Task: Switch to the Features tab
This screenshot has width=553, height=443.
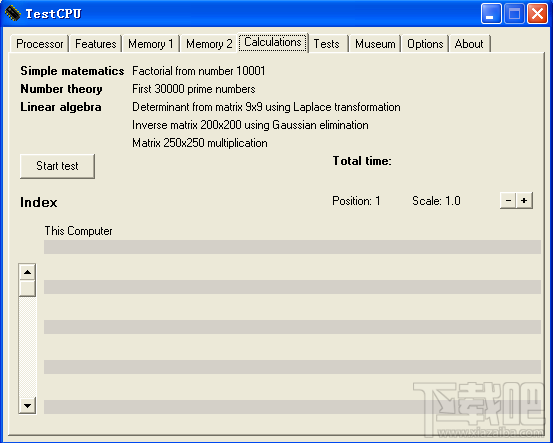Action: click(x=96, y=44)
